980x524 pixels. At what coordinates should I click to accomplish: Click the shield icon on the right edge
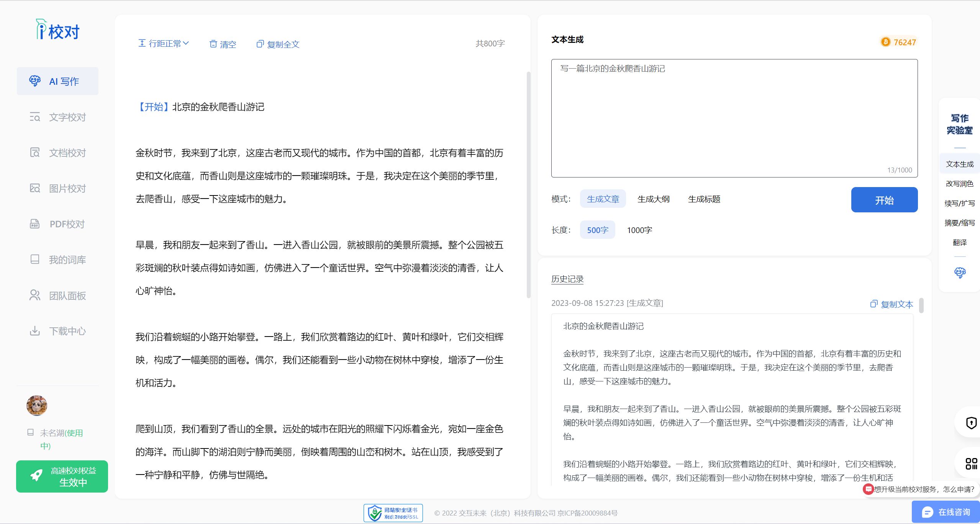[971, 423]
